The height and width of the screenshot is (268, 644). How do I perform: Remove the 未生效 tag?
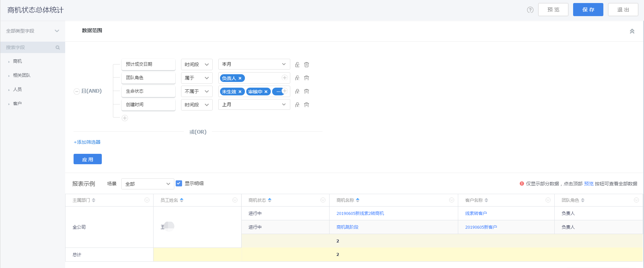[240, 92]
